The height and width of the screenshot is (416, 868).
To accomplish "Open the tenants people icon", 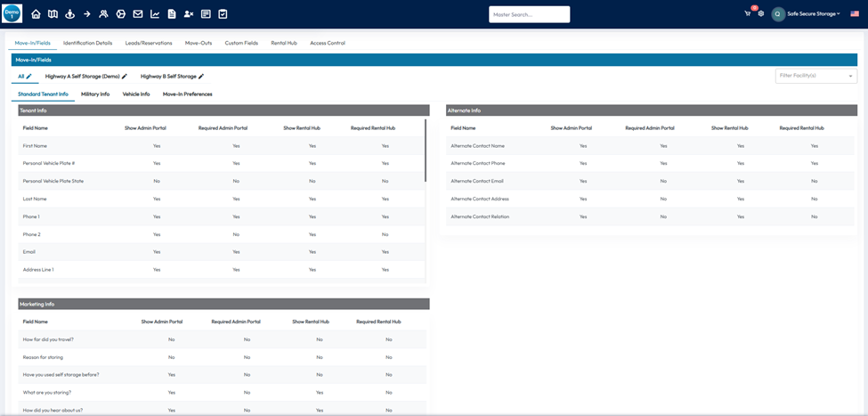I will point(103,14).
